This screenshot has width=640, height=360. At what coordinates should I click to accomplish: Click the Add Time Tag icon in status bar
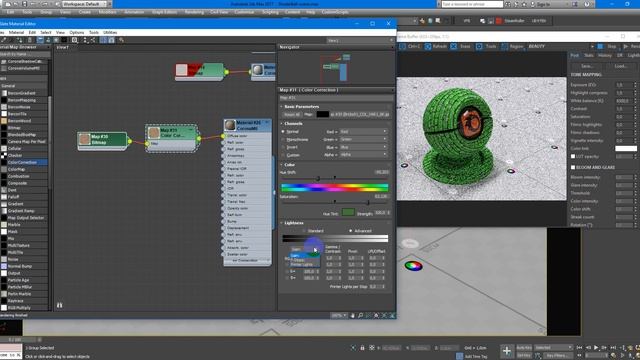coord(459,356)
